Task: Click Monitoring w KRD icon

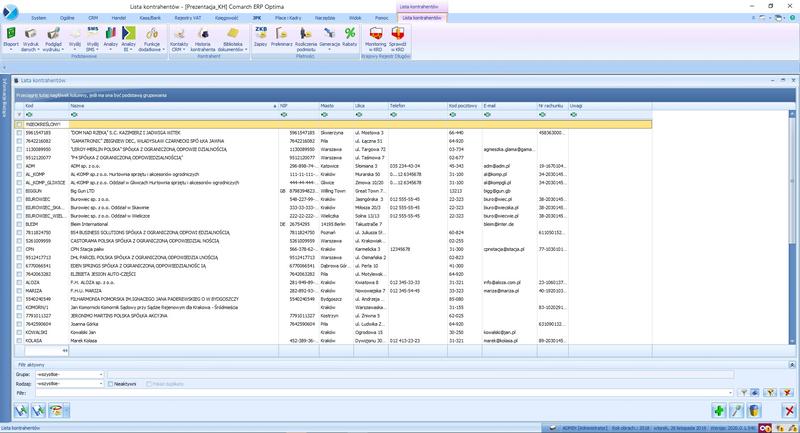Action: [376, 37]
